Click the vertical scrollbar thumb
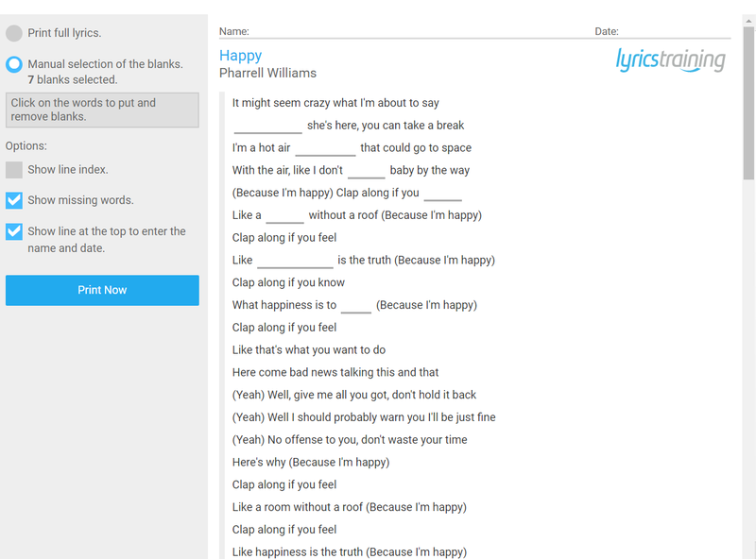 click(x=748, y=103)
